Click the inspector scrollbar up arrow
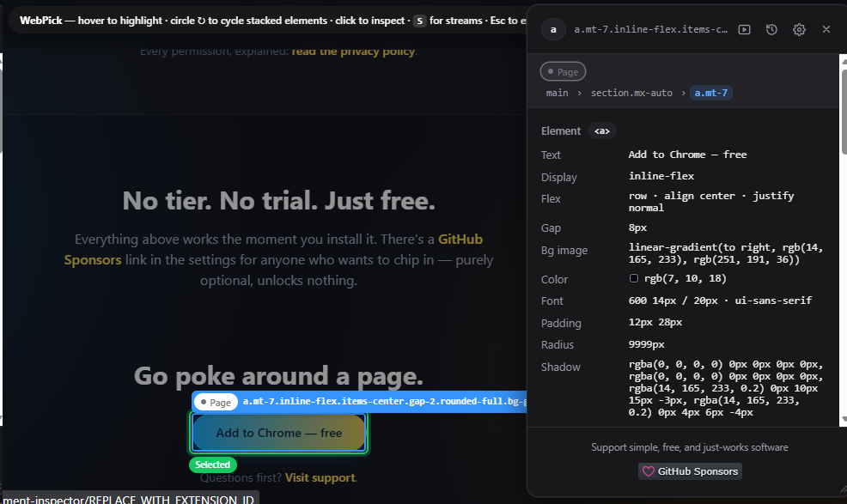847x504 pixels. pyautogui.click(x=844, y=62)
